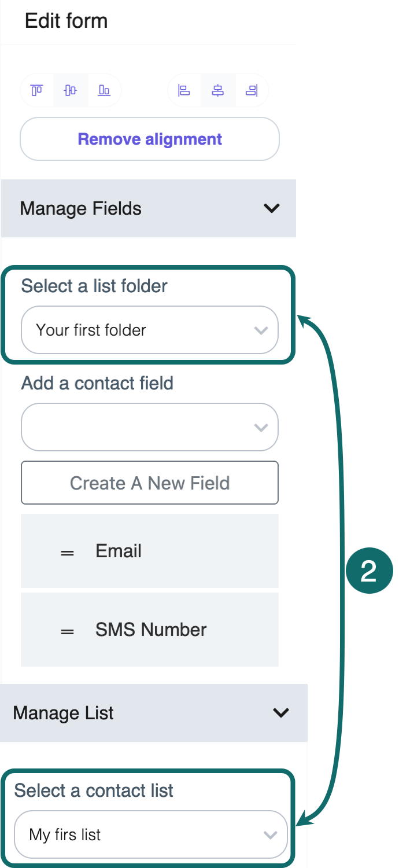Open the 'Select a contact list' dropdown
Image resolution: width=399 pixels, height=868 pixels.
point(151,834)
